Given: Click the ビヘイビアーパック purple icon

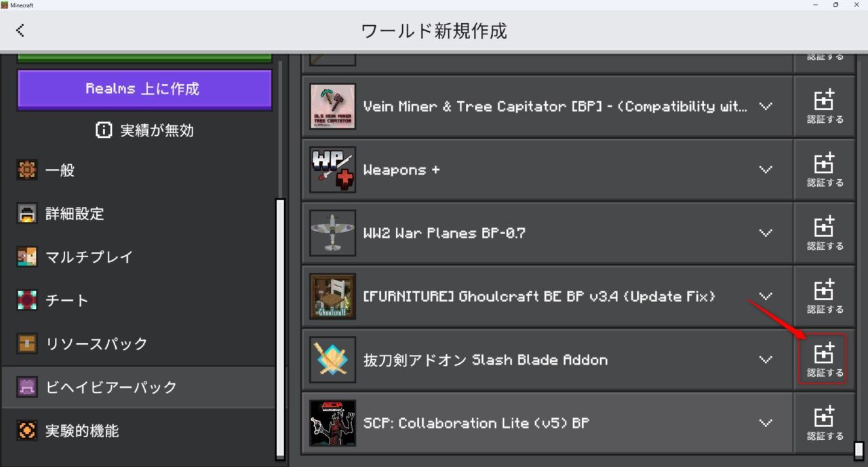Looking at the screenshot, I should pos(27,388).
